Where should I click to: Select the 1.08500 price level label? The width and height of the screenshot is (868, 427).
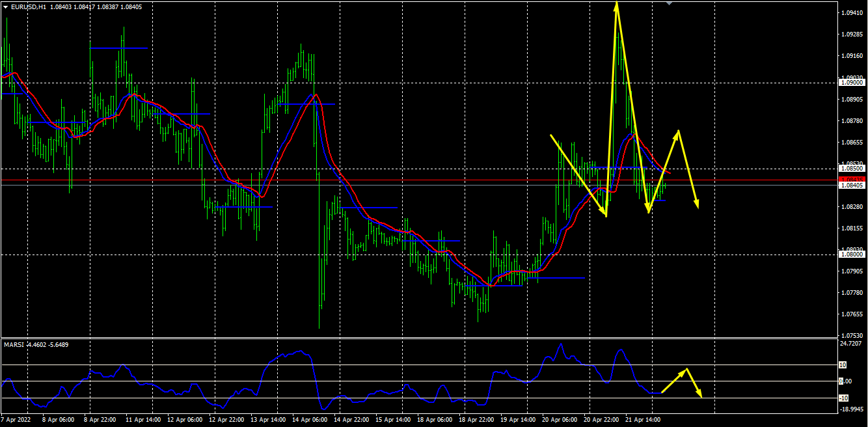click(851, 169)
